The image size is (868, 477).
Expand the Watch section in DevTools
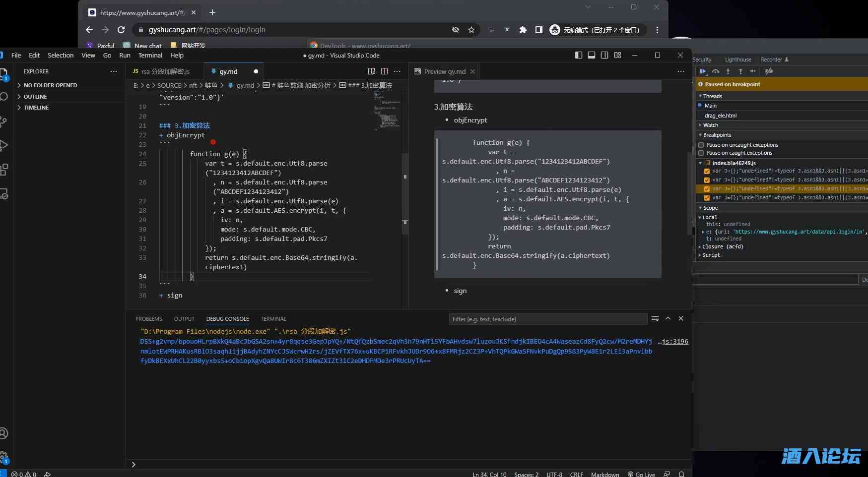pyautogui.click(x=710, y=125)
